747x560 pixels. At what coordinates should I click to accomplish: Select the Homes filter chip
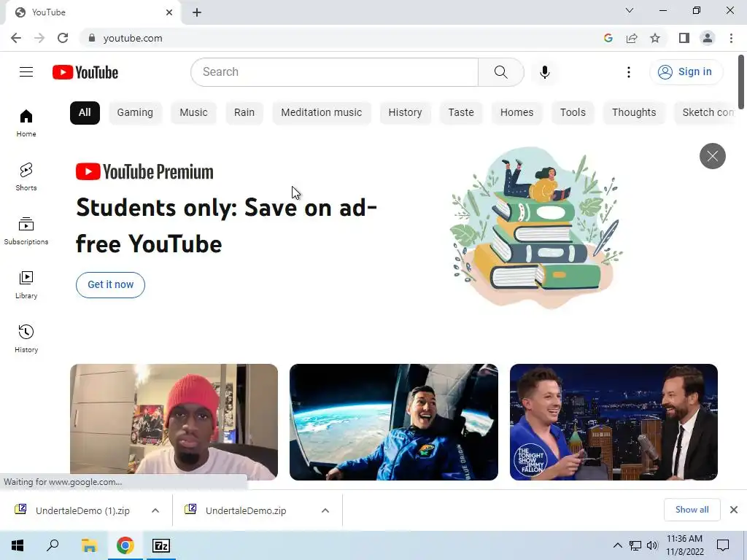click(x=517, y=113)
